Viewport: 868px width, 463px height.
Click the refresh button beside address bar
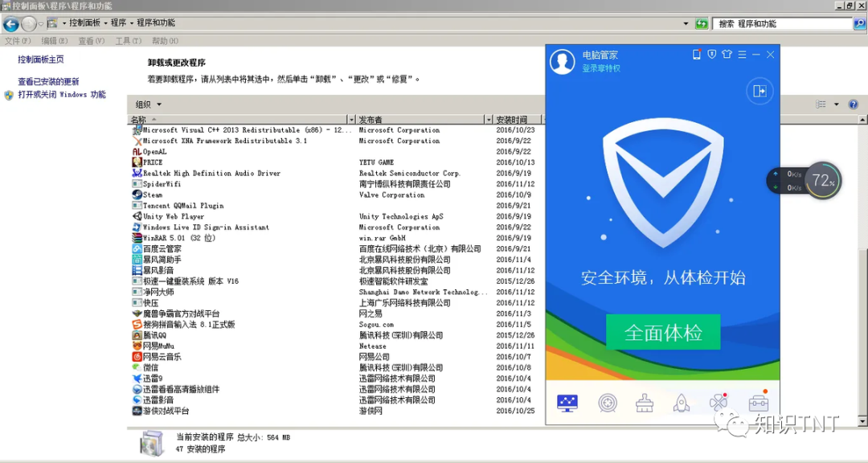(702, 23)
